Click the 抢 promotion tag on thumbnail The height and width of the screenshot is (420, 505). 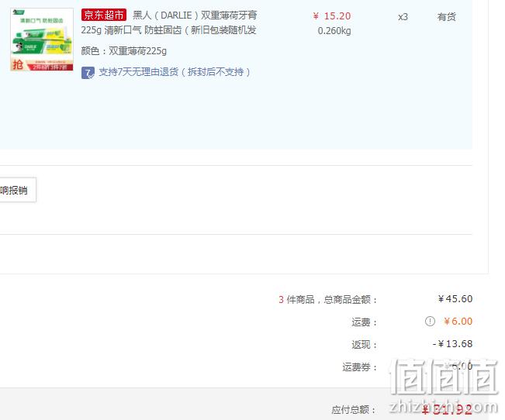17,64
